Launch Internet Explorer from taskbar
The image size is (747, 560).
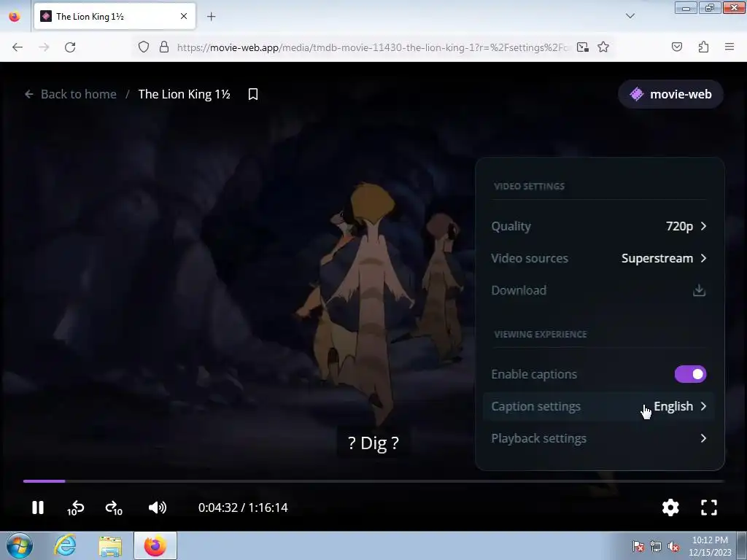point(65,545)
